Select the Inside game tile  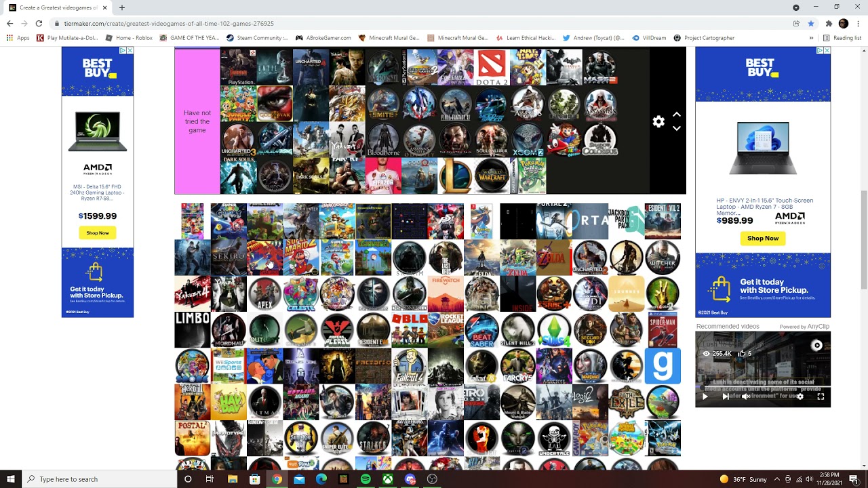click(518, 294)
